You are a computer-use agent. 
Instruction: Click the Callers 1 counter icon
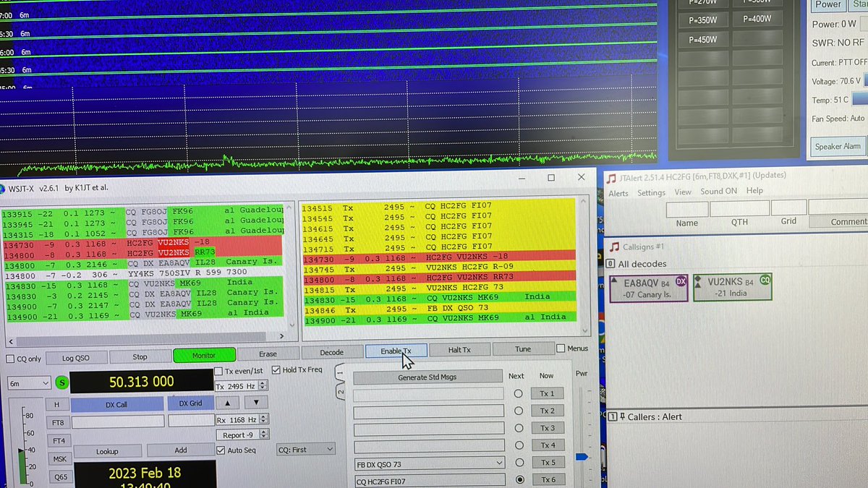coord(613,416)
